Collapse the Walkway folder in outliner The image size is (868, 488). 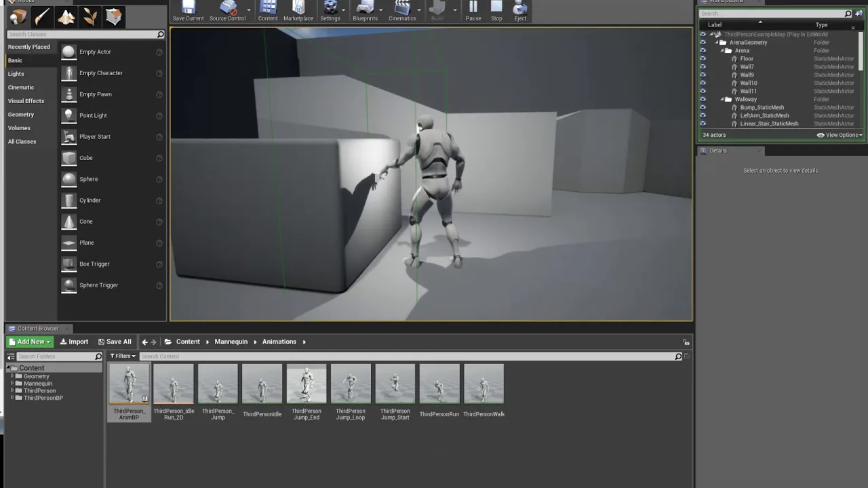722,100
